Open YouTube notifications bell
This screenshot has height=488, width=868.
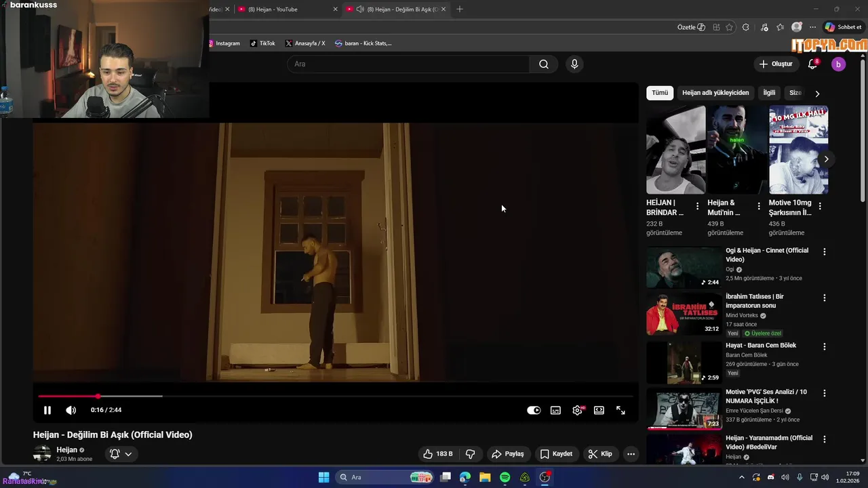[812, 64]
